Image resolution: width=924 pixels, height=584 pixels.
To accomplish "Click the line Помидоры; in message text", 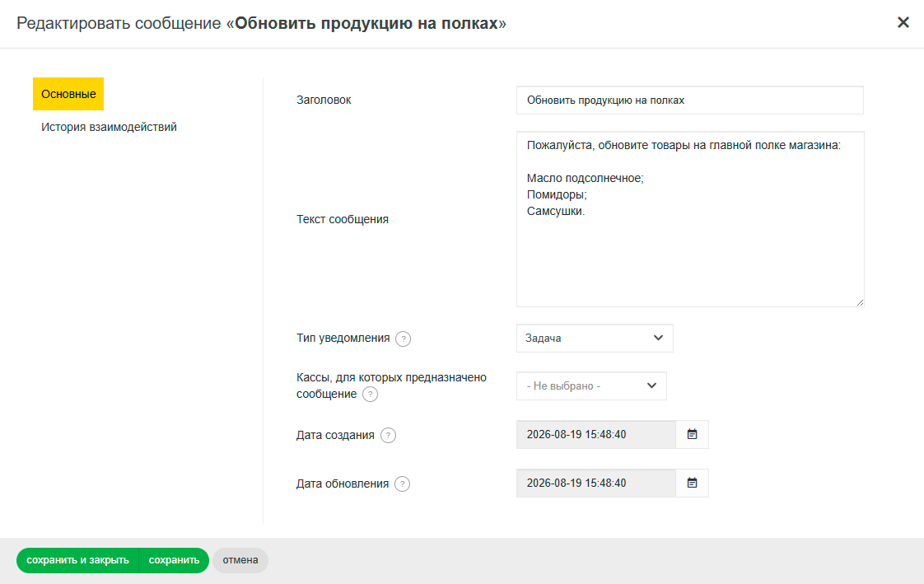I will [557, 194].
